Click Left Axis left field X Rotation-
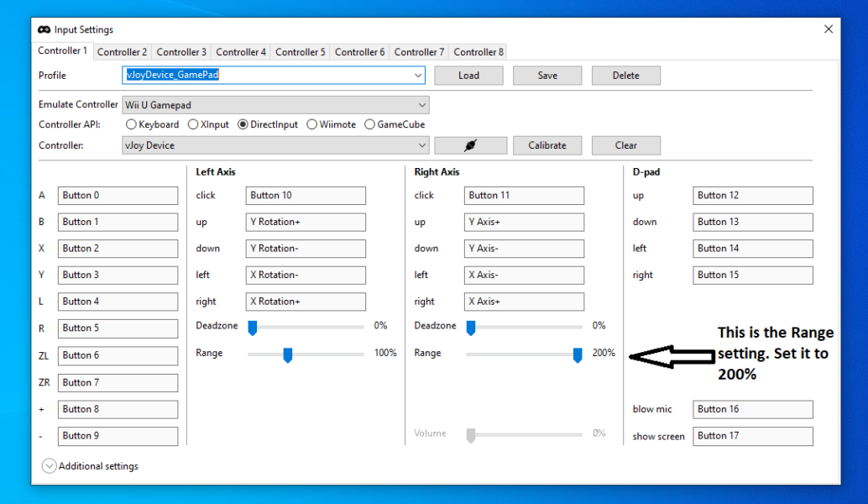Screen dimensions: 868x504 306,276
